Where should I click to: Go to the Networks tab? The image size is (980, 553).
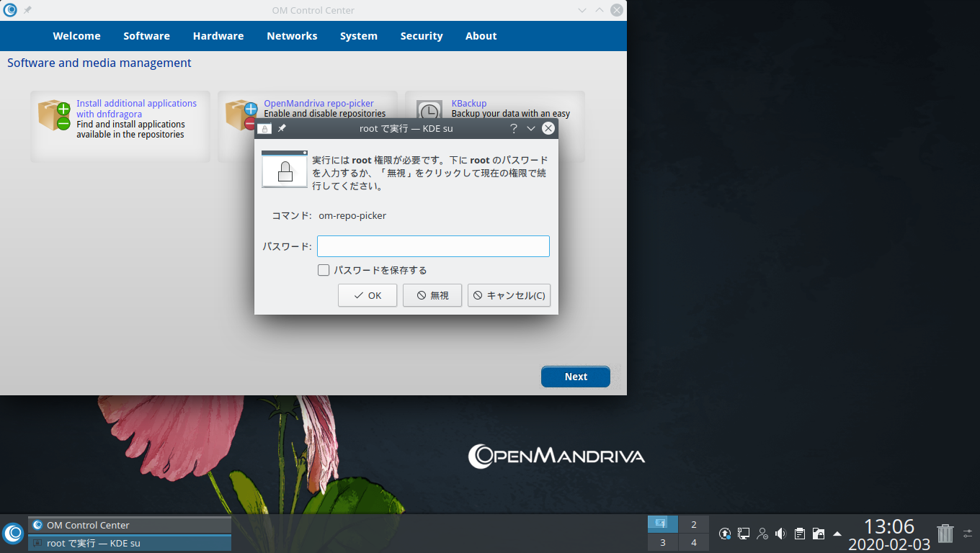tap(292, 36)
